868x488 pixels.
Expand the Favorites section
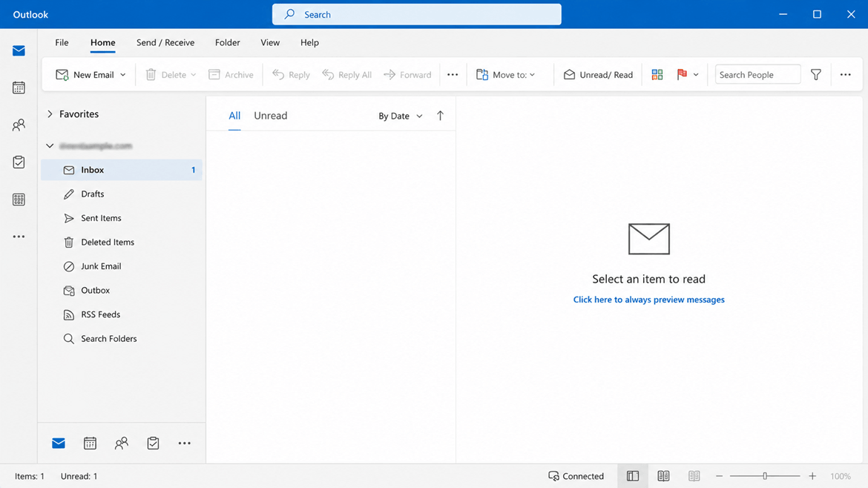point(50,114)
